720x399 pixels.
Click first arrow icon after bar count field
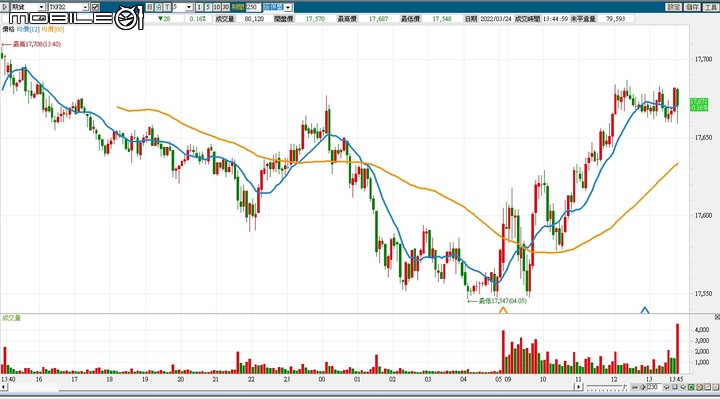[x=666, y=388]
